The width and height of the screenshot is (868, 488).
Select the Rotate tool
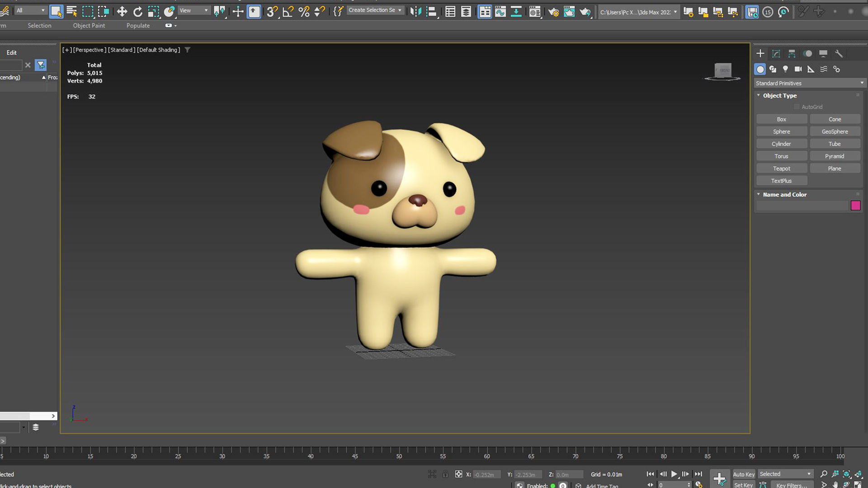[x=137, y=11]
